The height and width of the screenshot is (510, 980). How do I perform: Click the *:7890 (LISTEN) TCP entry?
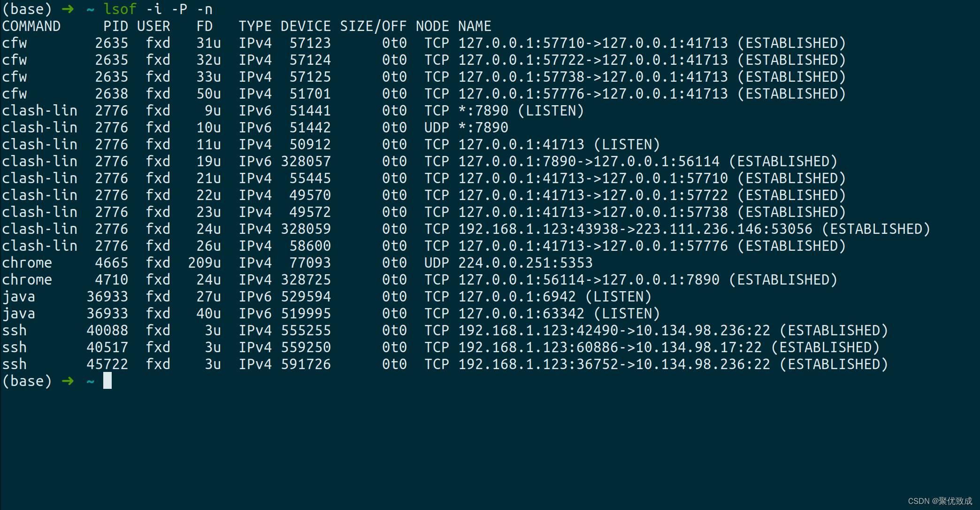(x=521, y=111)
